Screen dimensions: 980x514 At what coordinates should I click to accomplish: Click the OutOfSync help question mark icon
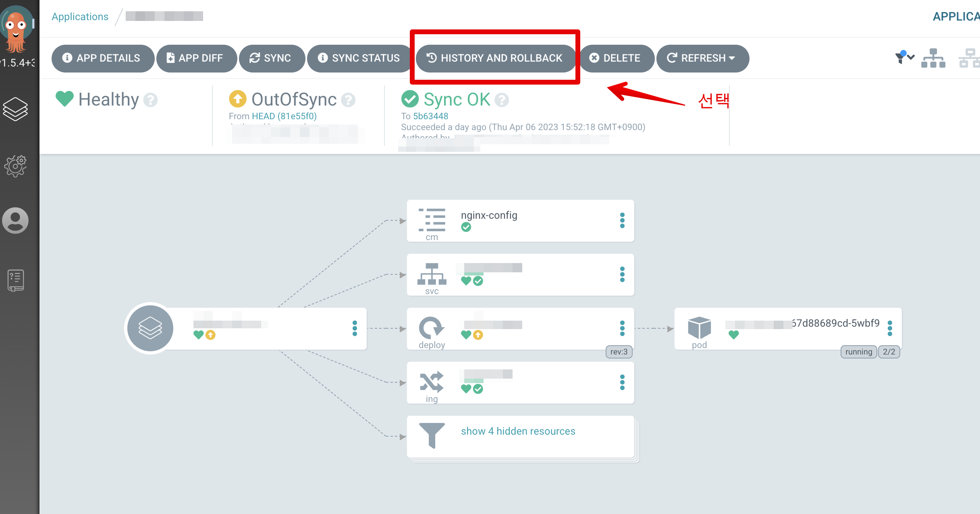click(348, 100)
